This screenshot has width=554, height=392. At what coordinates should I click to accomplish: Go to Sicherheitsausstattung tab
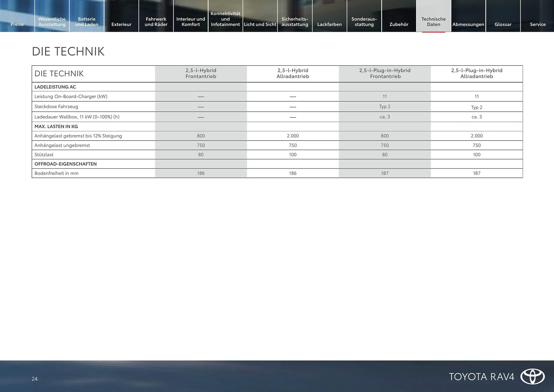(295, 22)
